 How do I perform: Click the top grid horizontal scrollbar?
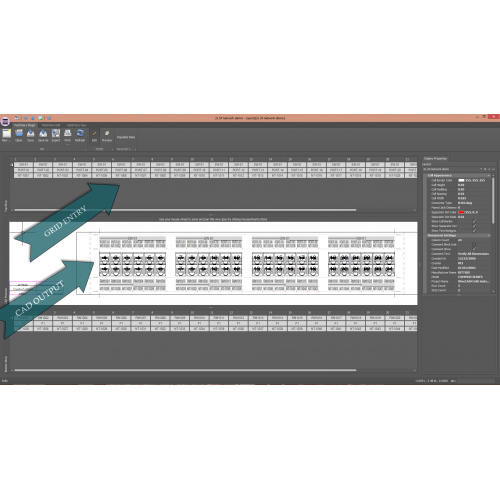tap(185, 210)
